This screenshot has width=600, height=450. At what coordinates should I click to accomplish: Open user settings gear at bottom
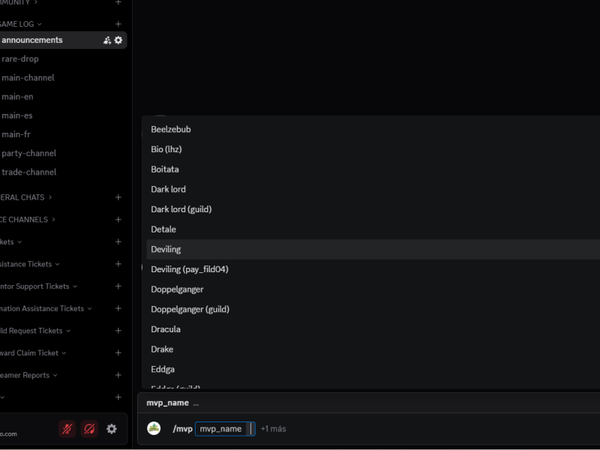[x=111, y=429]
